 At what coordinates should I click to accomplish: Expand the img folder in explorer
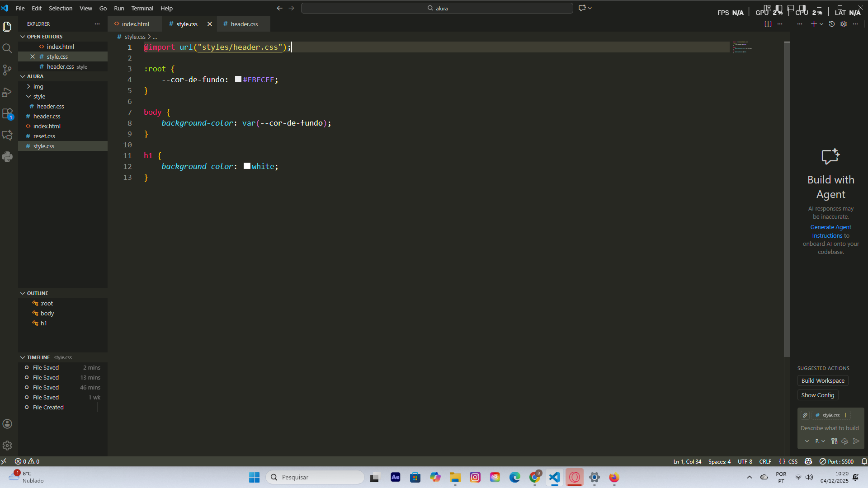tap(38, 86)
